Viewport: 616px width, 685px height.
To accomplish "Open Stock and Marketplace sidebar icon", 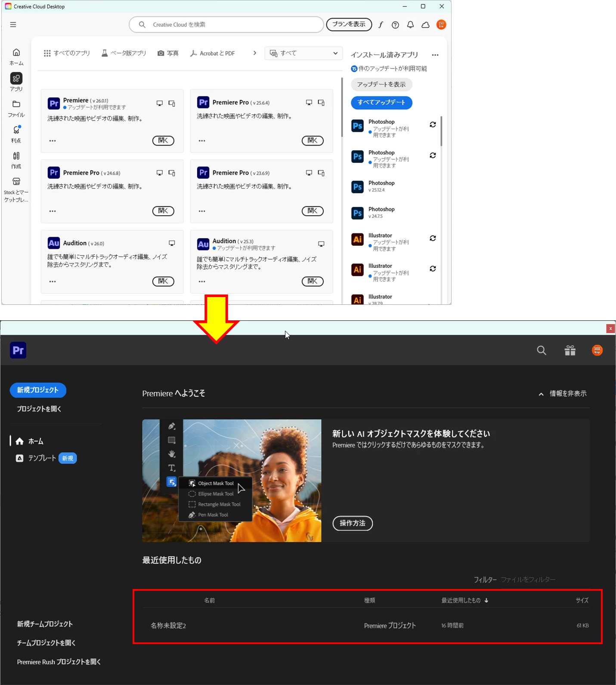I will click(16, 189).
